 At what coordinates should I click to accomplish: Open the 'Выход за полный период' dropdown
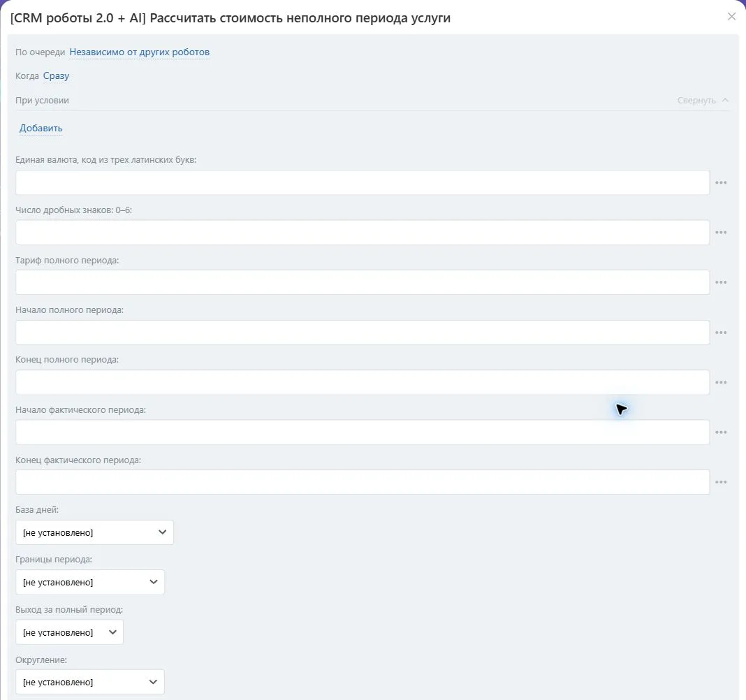[x=69, y=632]
